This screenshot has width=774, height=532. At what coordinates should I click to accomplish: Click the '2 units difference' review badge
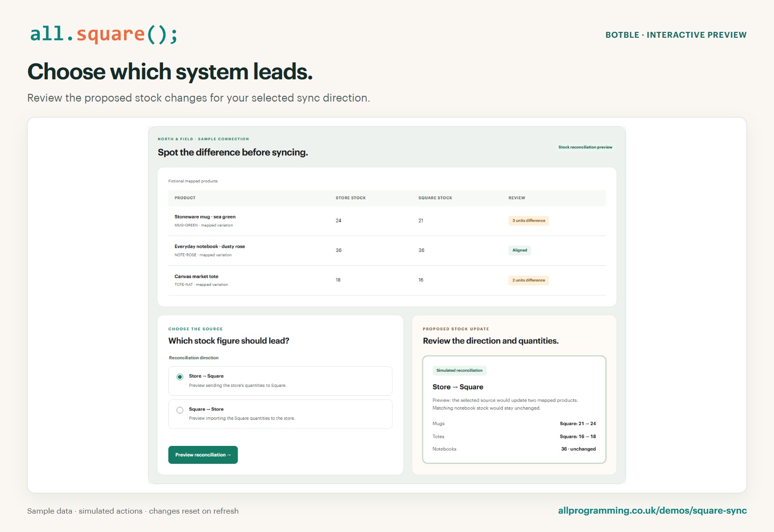click(x=529, y=281)
